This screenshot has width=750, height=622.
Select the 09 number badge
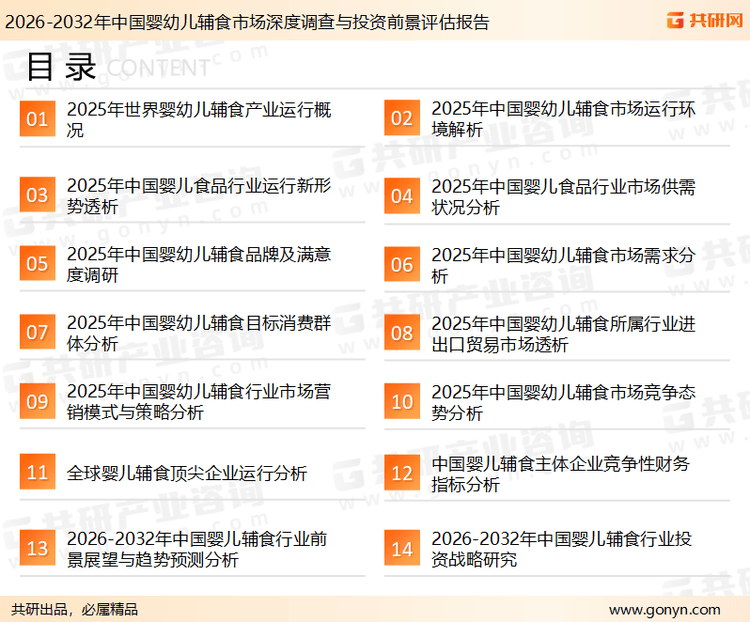pyautogui.click(x=37, y=402)
